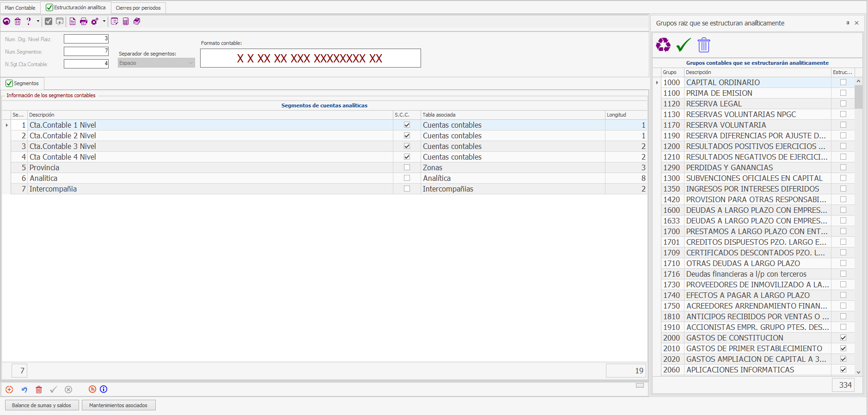The height and width of the screenshot is (415, 868).
Task: Click the green checkmark in groups panel
Action: pyautogui.click(x=683, y=45)
